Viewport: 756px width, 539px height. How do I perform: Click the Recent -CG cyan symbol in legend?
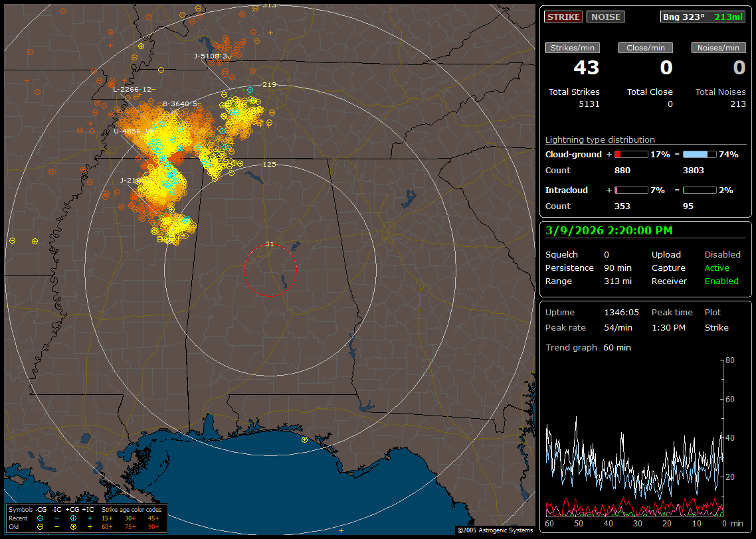(40, 518)
